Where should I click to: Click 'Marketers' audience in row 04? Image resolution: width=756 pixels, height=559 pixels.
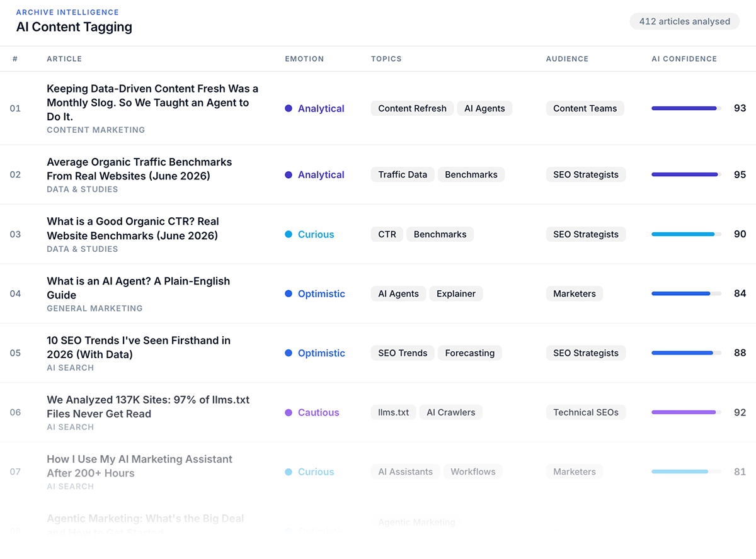[575, 293]
